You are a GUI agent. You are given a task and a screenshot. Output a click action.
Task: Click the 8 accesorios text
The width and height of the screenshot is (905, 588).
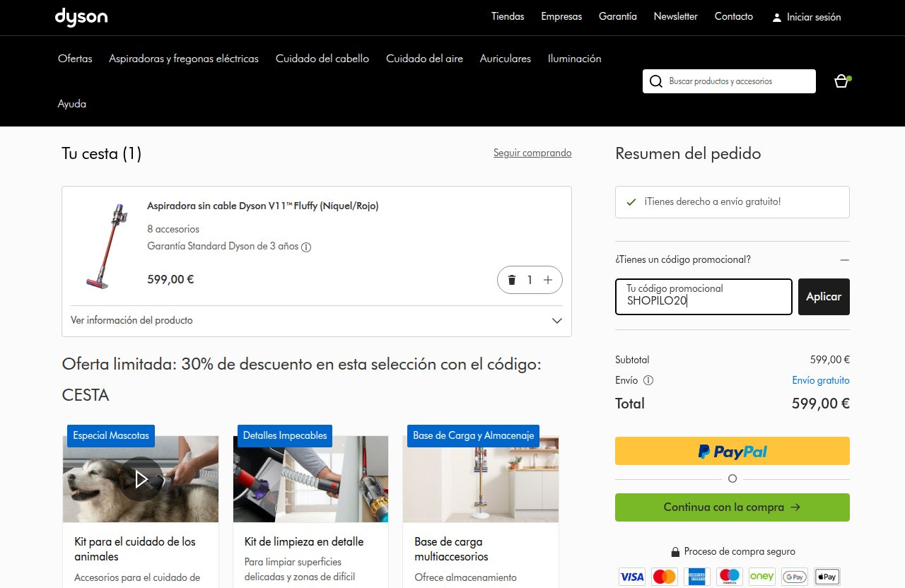click(173, 229)
